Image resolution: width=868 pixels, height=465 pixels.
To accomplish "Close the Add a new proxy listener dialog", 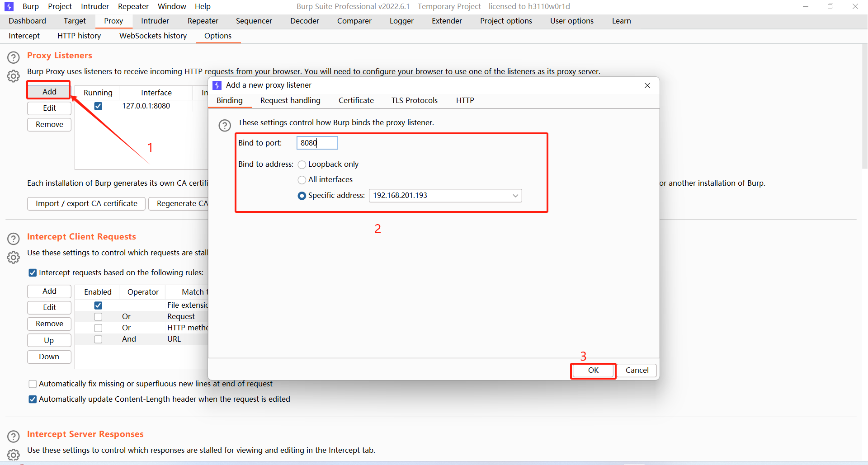I will tap(647, 85).
